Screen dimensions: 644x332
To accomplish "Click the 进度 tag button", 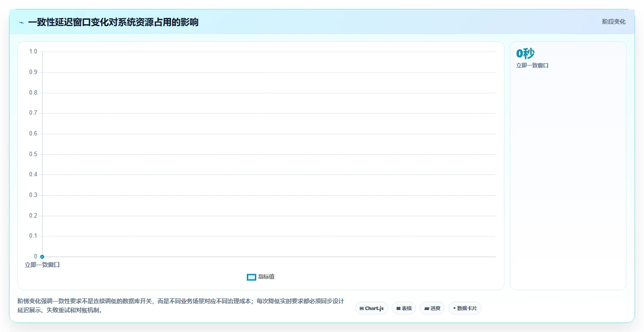I will click(x=432, y=308).
